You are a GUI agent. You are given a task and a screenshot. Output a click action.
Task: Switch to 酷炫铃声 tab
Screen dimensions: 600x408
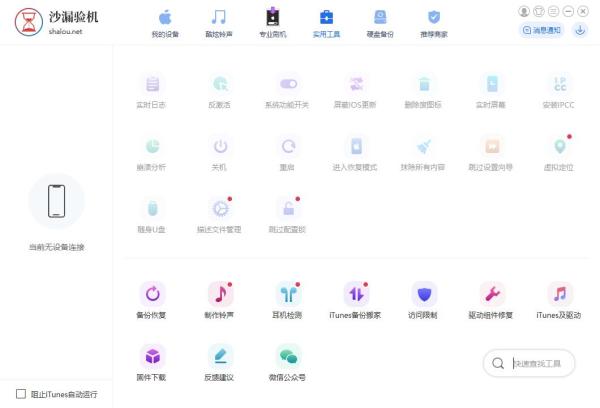(218, 24)
